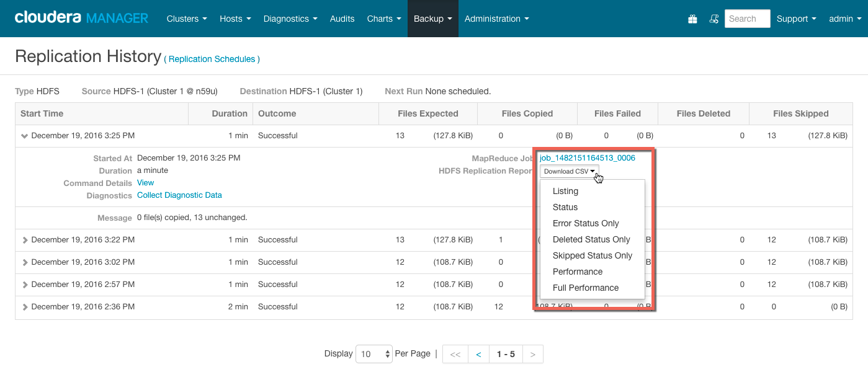Select Listing from the CSV menu
The height and width of the screenshot is (367, 868).
(565, 191)
